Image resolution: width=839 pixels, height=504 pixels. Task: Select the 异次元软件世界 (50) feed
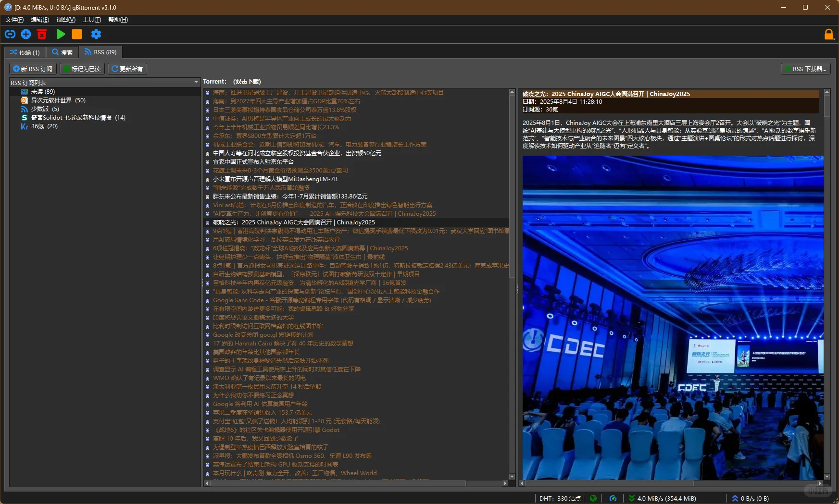point(105,100)
